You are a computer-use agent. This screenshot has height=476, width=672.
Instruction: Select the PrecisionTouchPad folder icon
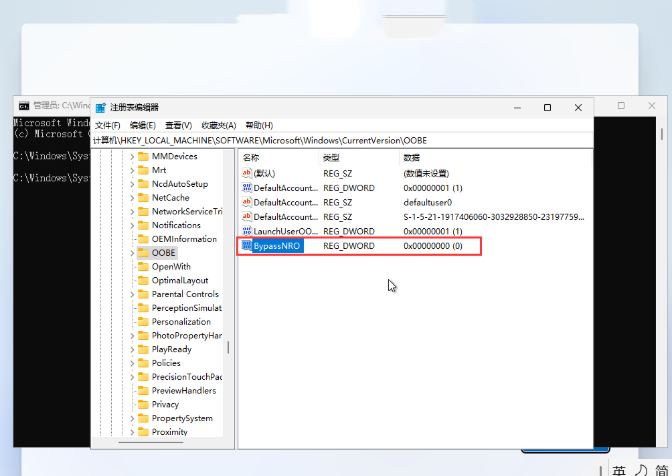pyautogui.click(x=143, y=377)
